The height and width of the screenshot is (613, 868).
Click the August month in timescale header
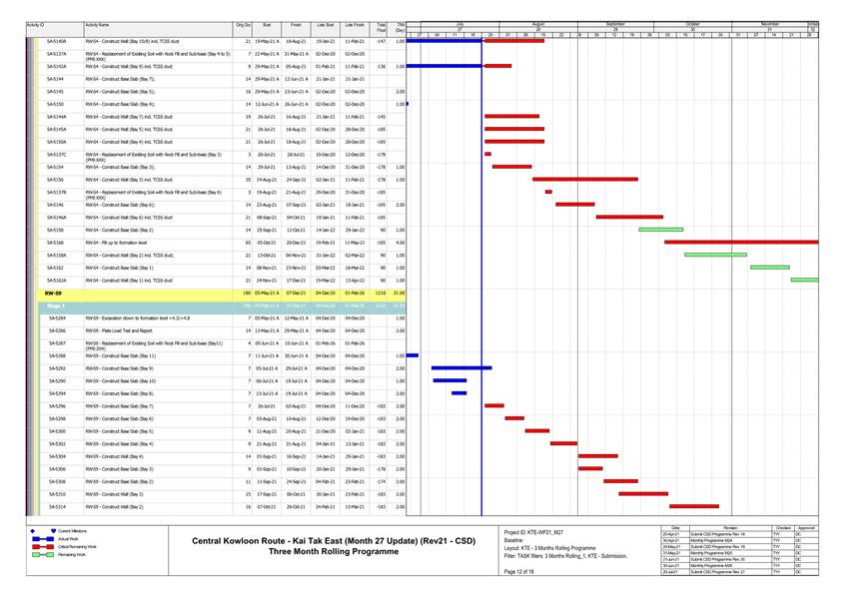click(x=537, y=23)
